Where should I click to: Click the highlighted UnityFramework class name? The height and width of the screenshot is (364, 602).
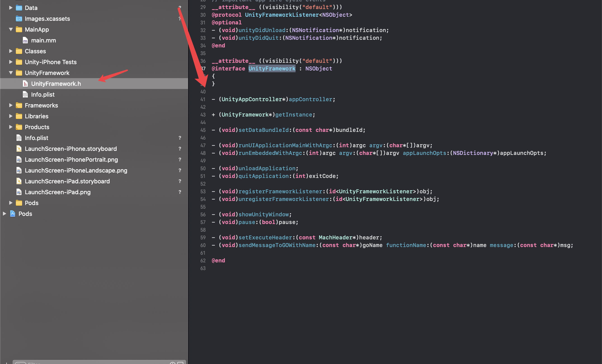click(x=272, y=69)
